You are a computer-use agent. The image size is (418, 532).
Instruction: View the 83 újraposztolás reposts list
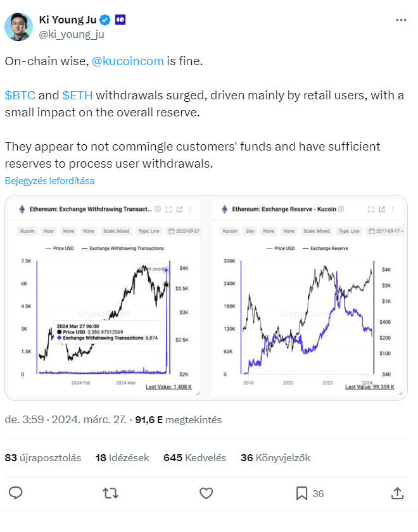pyautogui.click(x=43, y=458)
